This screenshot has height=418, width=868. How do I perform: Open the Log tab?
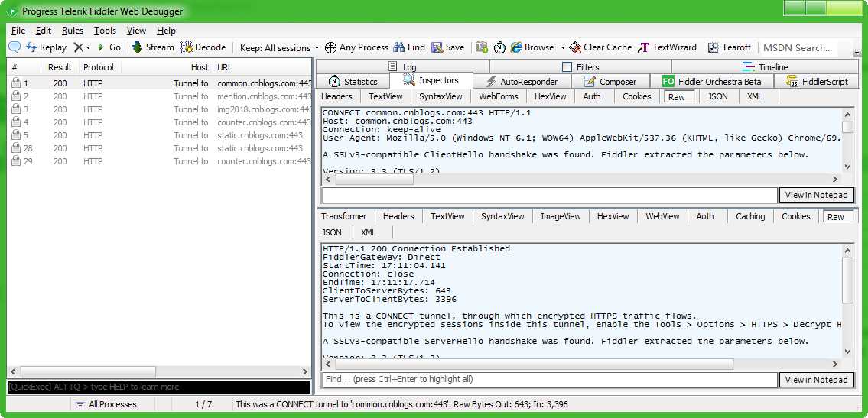point(402,67)
